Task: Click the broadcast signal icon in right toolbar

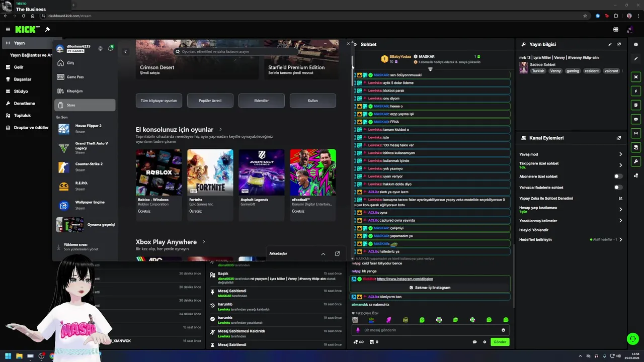Action: coord(636,133)
